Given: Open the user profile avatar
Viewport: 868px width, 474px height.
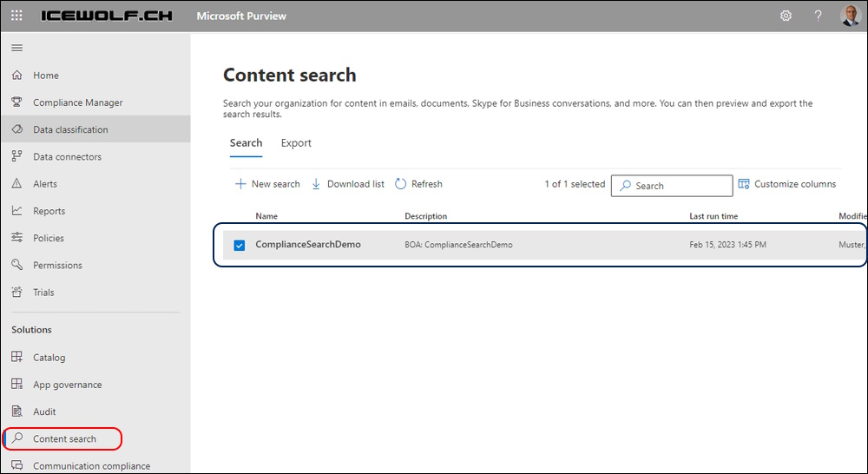Looking at the screenshot, I should [x=850, y=16].
